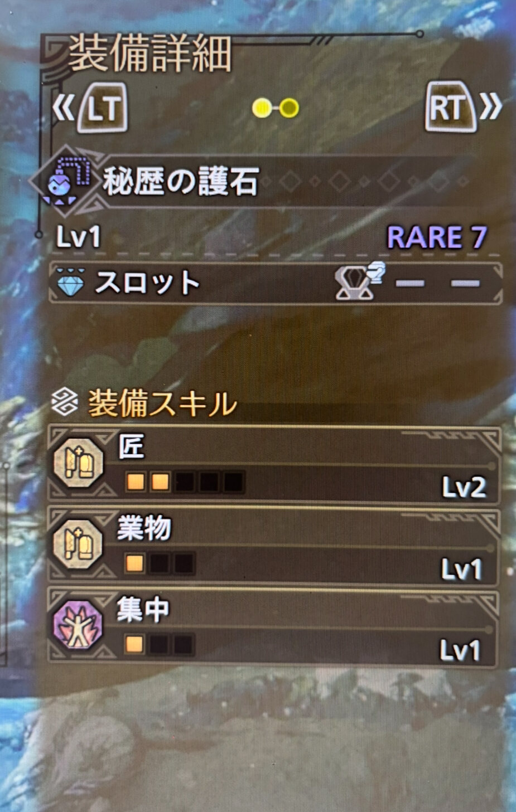
Task: Go to next page with right chevrons
Action: pyautogui.click(x=490, y=106)
